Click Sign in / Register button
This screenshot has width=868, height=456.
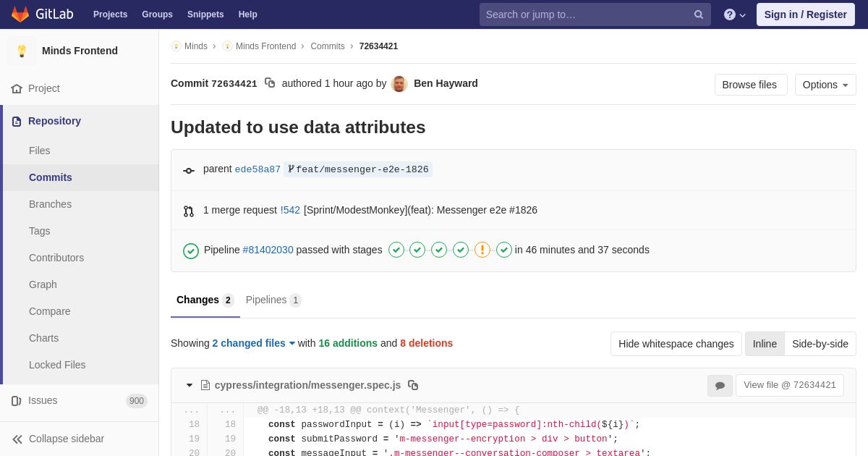point(806,14)
